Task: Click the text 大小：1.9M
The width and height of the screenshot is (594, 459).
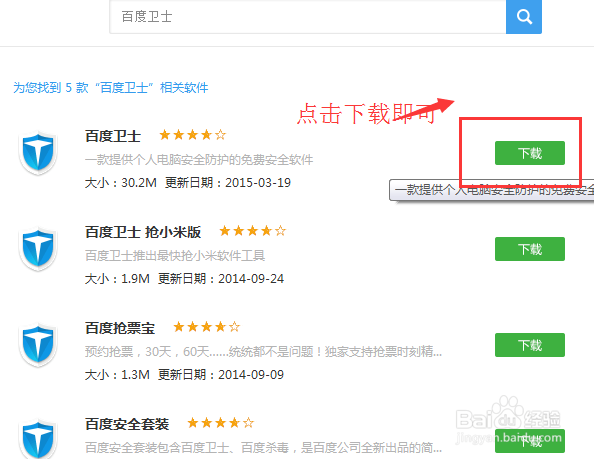Action: tap(117, 279)
